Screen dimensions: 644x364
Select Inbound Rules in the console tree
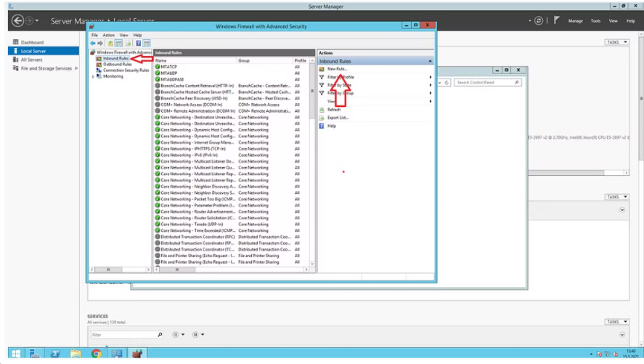tap(116, 58)
